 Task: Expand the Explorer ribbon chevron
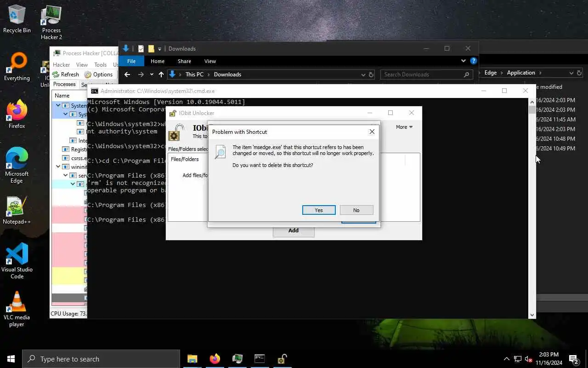pos(463,61)
